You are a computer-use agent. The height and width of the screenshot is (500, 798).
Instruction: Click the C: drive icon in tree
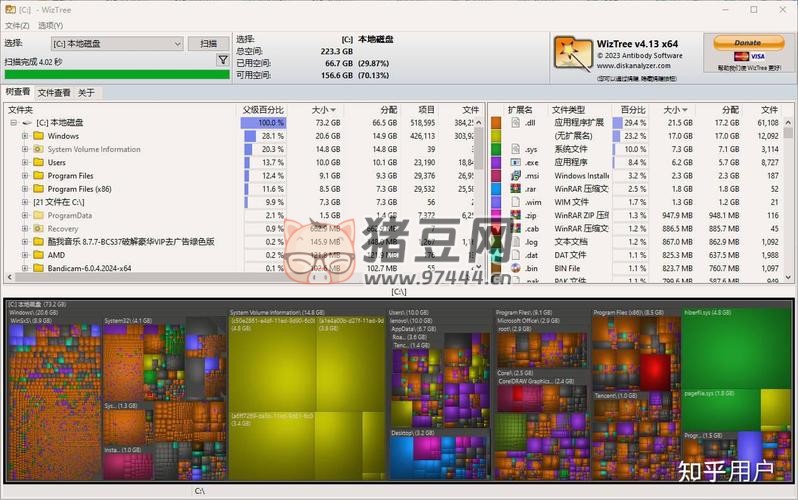tap(27, 123)
